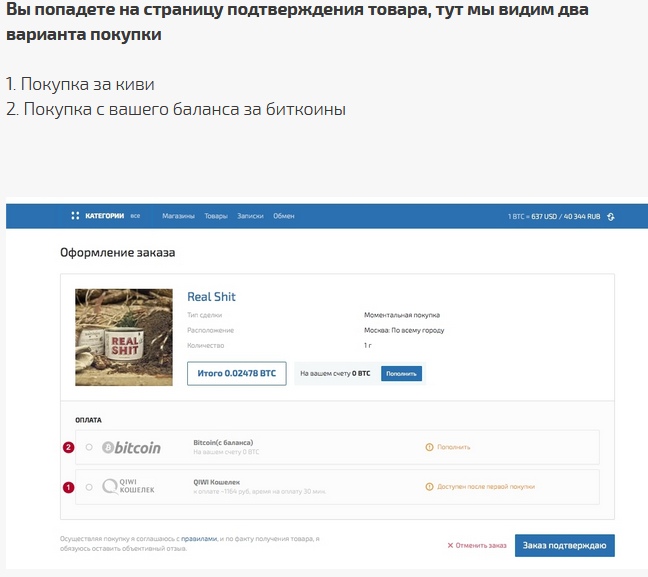Click the red number 1 marker

click(68, 487)
